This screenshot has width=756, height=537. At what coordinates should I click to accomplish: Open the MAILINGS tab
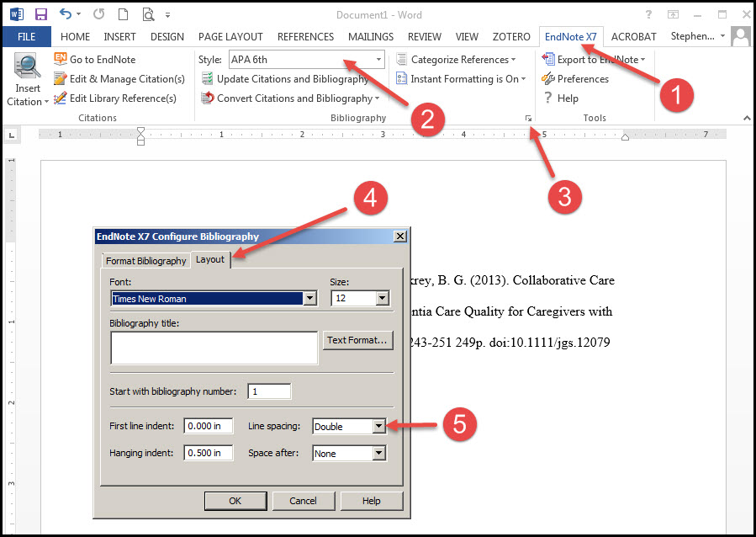[371, 37]
